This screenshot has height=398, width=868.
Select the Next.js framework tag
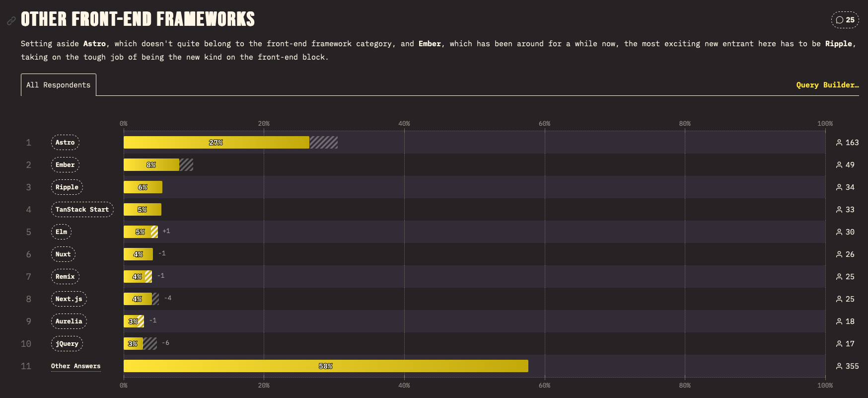(69, 299)
